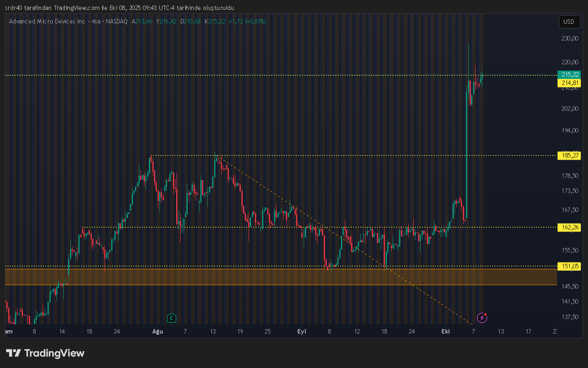588x368 pixels.
Task: Click the 137,50 price axis label
Action: 570,317
